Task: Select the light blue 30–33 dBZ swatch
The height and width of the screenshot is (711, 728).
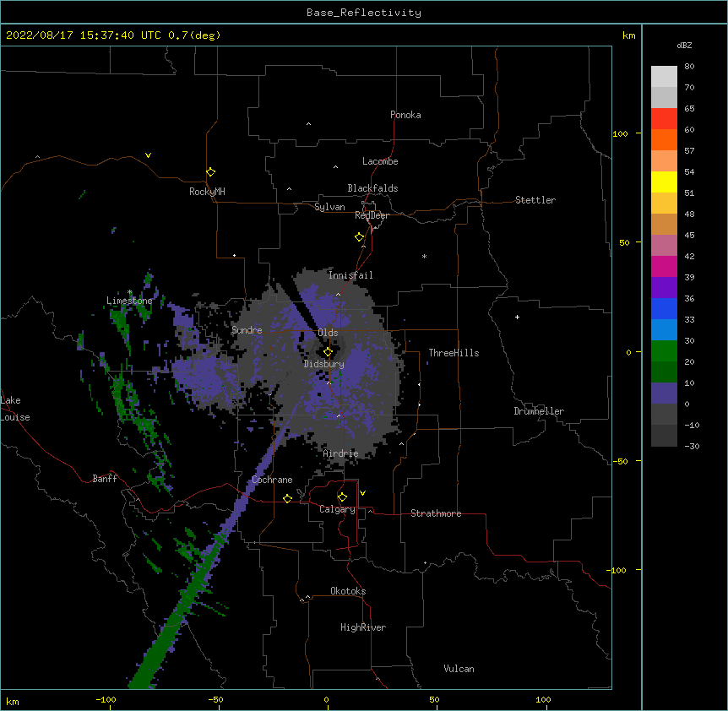Action: click(664, 329)
